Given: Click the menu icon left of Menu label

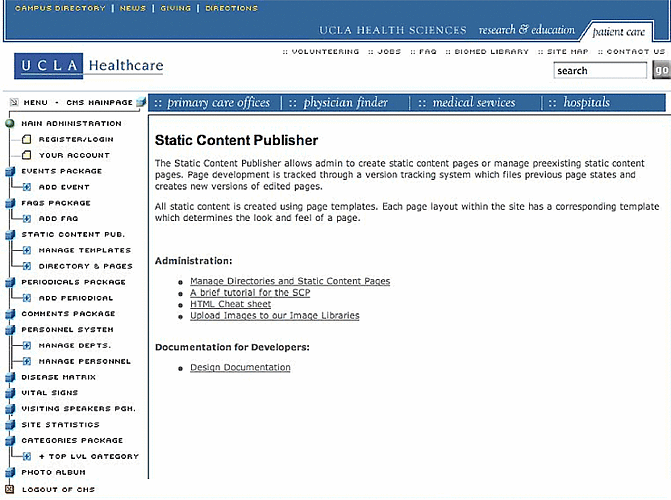Looking at the screenshot, I should pyautogui.click(x=14, y=102).
